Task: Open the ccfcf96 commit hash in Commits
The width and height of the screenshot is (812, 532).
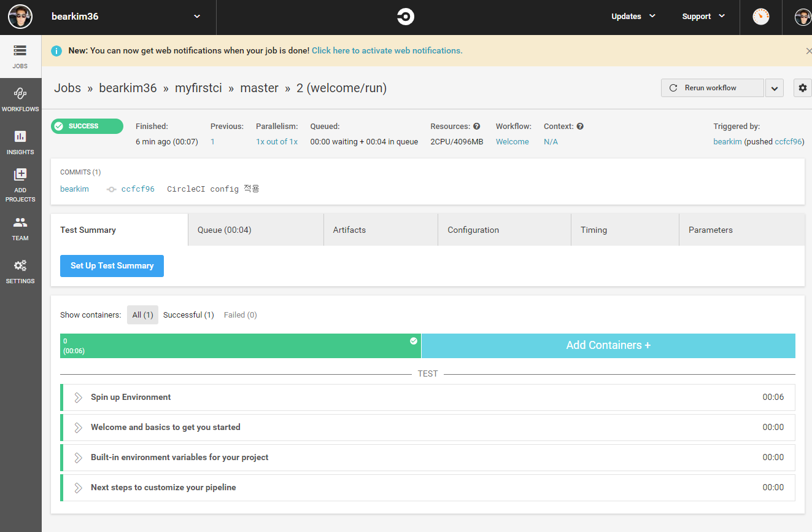Action: (138, 189)
